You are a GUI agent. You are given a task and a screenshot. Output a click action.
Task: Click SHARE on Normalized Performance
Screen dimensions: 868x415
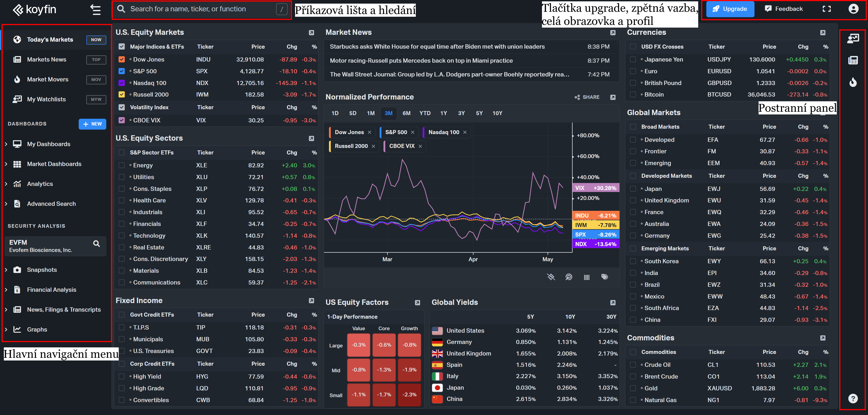point(587,97)
